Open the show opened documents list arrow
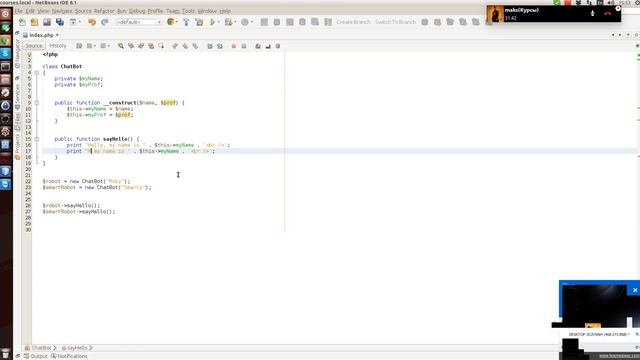Viewport: 640px width, 360px height. (628, 35)
